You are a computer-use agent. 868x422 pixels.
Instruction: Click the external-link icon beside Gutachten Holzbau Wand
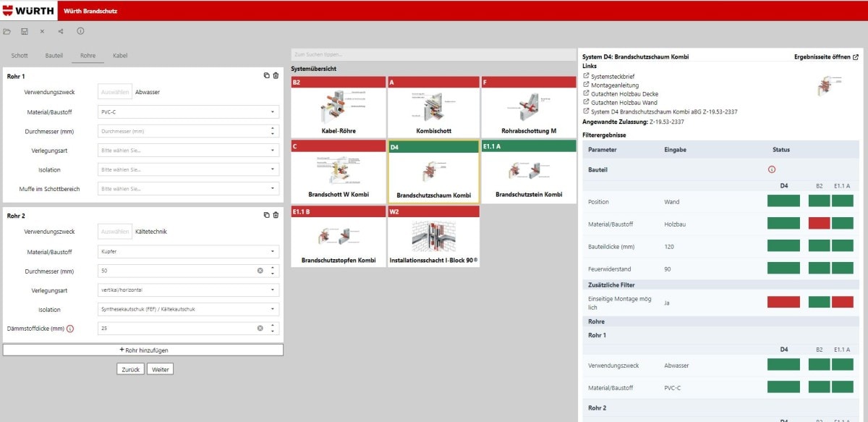click(x=586, y=103)
